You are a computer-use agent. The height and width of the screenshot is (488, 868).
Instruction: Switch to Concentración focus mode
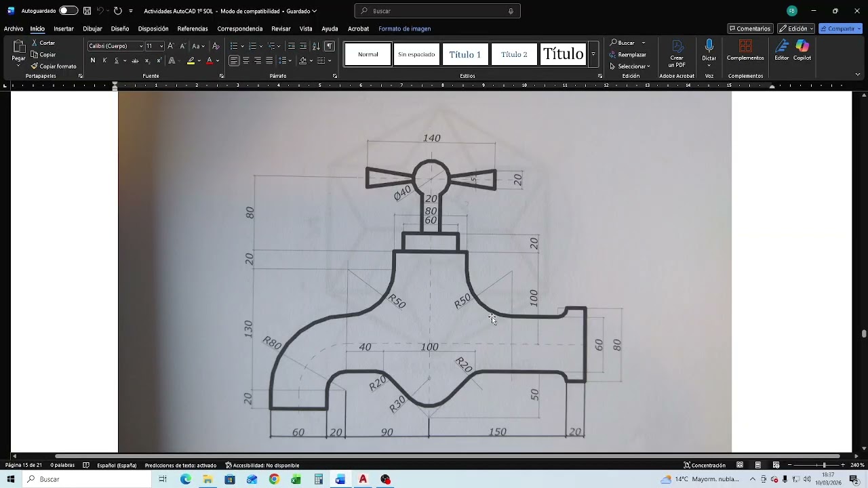(x=705, y=465)
